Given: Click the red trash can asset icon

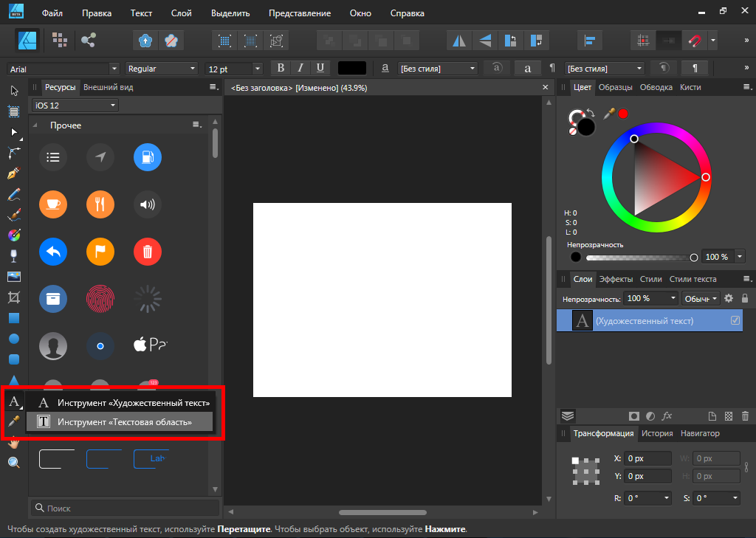Looking at the screenshot, I should [148, 252].
